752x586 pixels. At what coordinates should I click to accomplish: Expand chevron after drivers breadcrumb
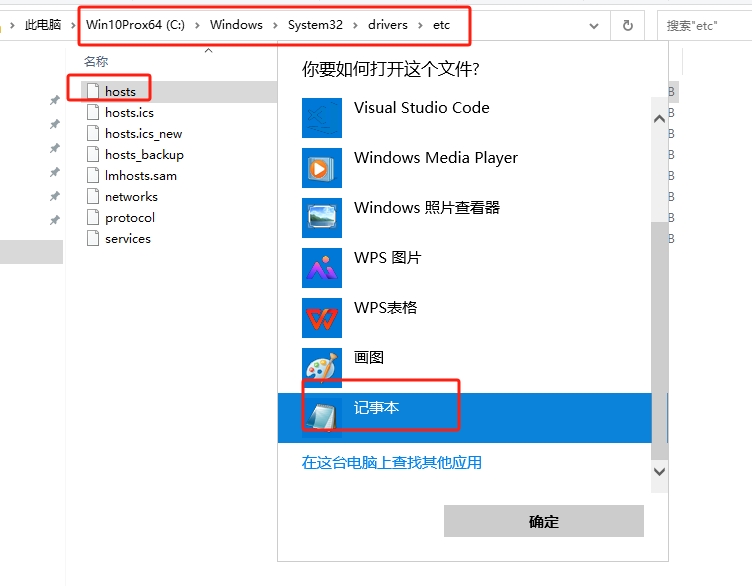pyautogui.click(x=420, y=25)
